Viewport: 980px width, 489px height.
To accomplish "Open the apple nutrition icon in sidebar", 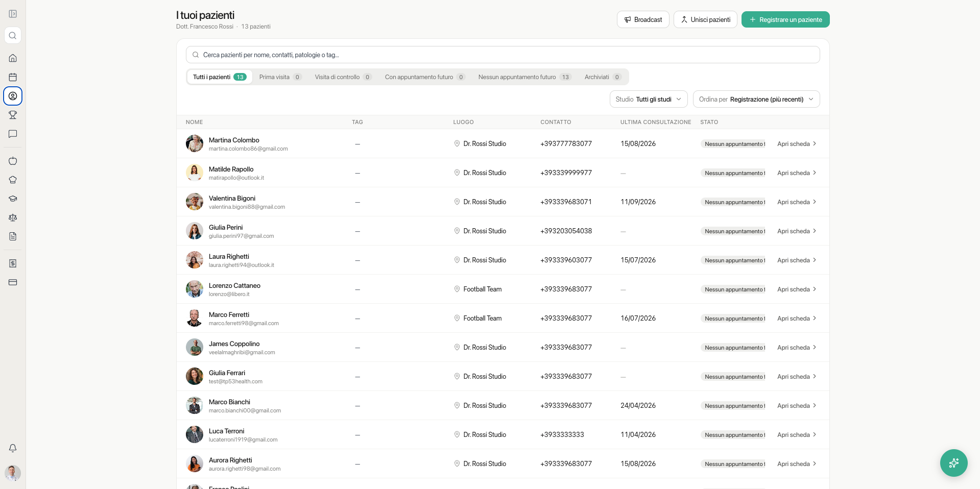I will point(13,161).
